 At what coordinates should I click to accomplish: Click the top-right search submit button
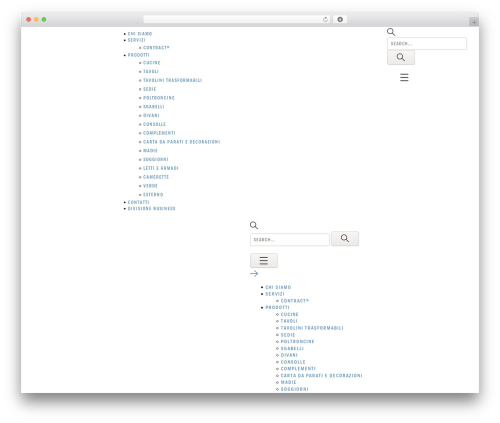click(x=401, y=57)
